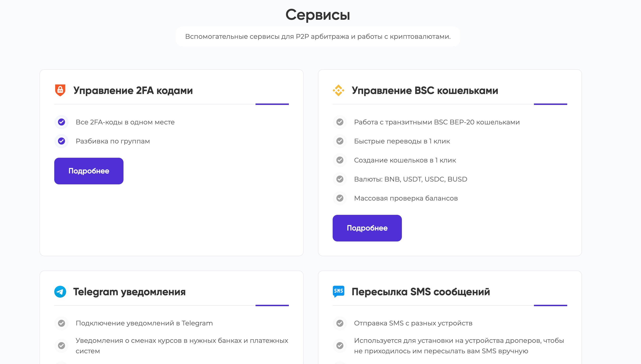Open 'Подробнее' for BSC wallet management
The width and height of the screenshot is (641, 364).
click(x=367, y=228)
